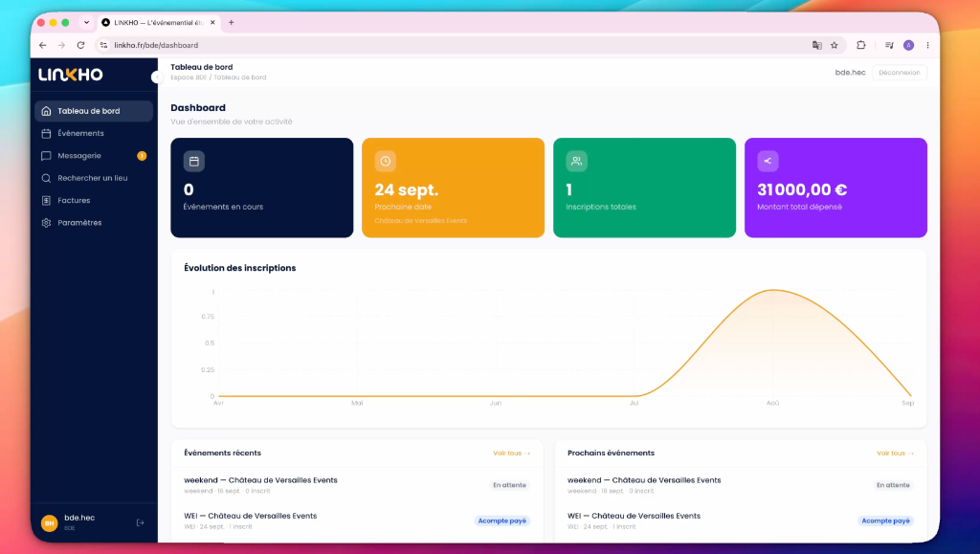980x554 pixels.
Task: Open the WEI event row in Prochains événements
Action: pyautogui.click(x=740, y=521)
